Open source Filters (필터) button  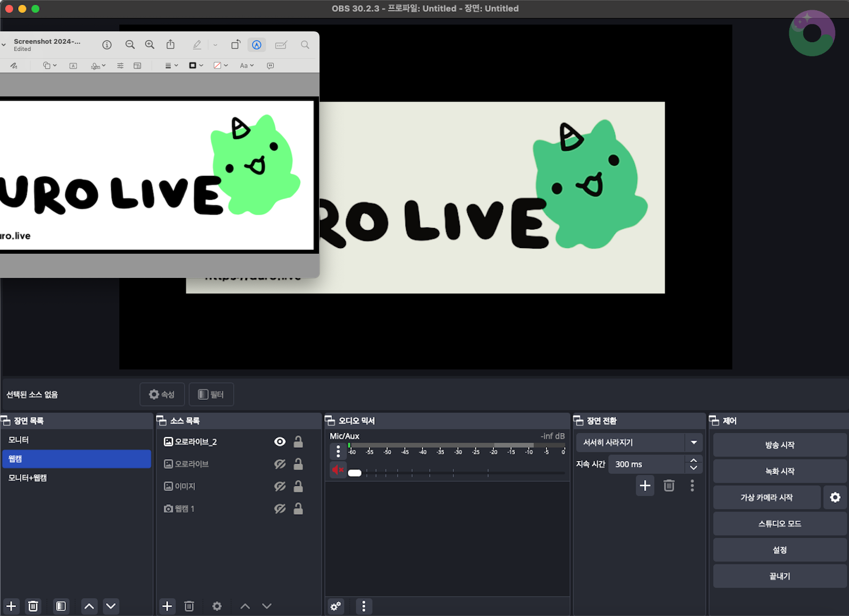(x=211, y=394)
